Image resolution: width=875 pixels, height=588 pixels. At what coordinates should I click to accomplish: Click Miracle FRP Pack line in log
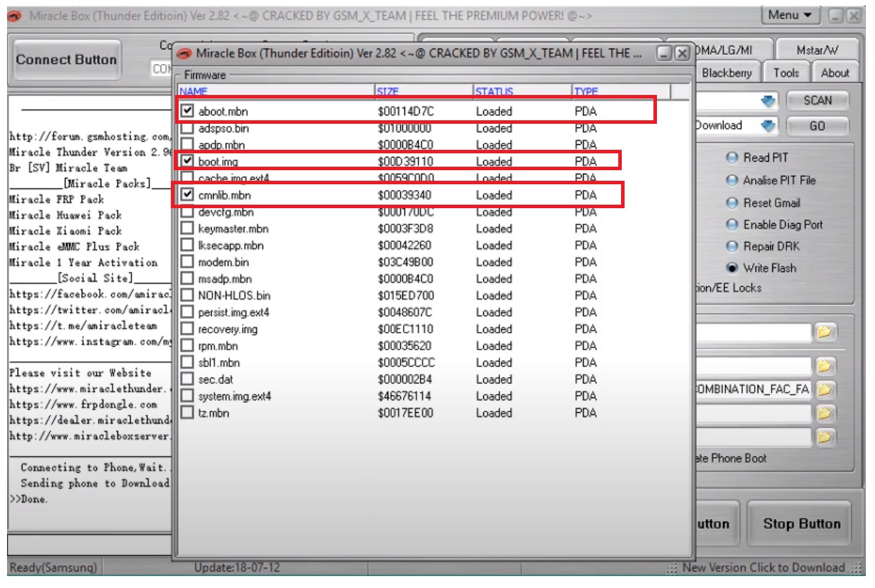(56, 199)
